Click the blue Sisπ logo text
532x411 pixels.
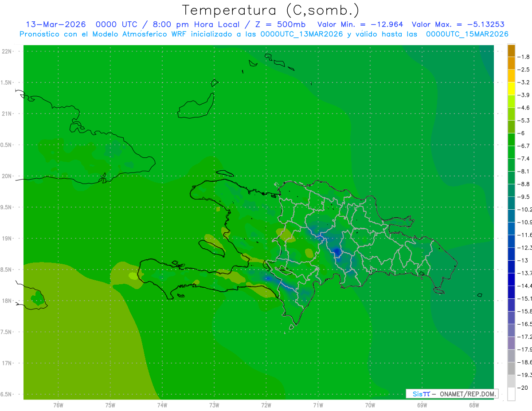coord(421,394)
